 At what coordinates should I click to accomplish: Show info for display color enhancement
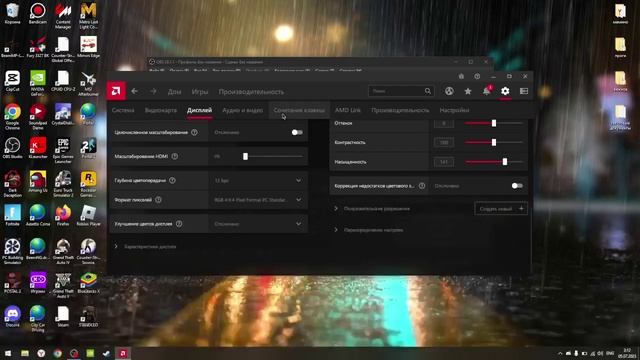pos(179,224)
